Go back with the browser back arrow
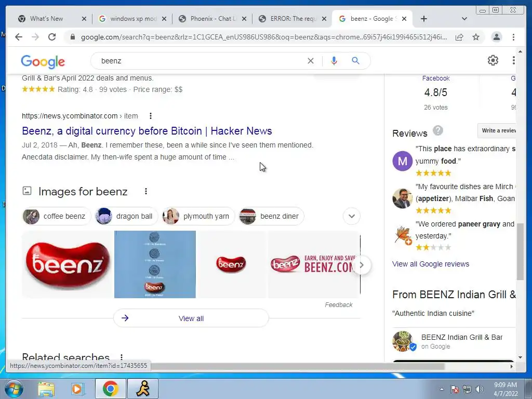 tap(19, 37)
